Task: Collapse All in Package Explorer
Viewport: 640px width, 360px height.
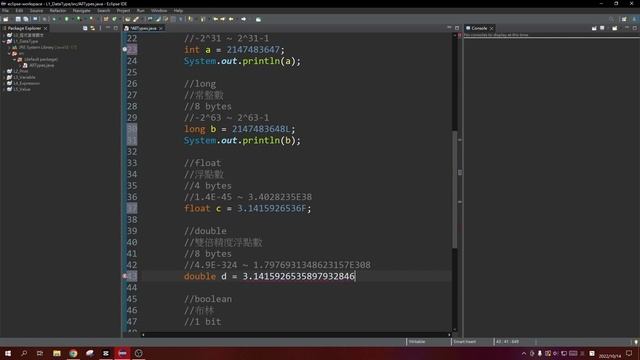Action: coord(85,28)
